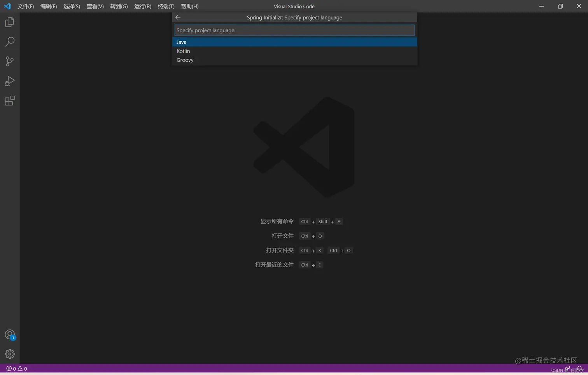Open the notifications bell in status bar
Viewport: 588px width, 375px height.
coord(579,368)
